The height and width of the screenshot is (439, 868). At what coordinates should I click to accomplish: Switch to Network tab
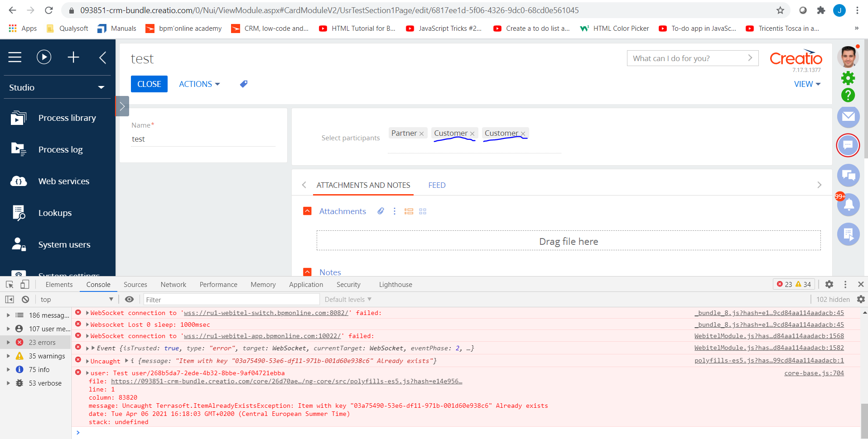174,284
